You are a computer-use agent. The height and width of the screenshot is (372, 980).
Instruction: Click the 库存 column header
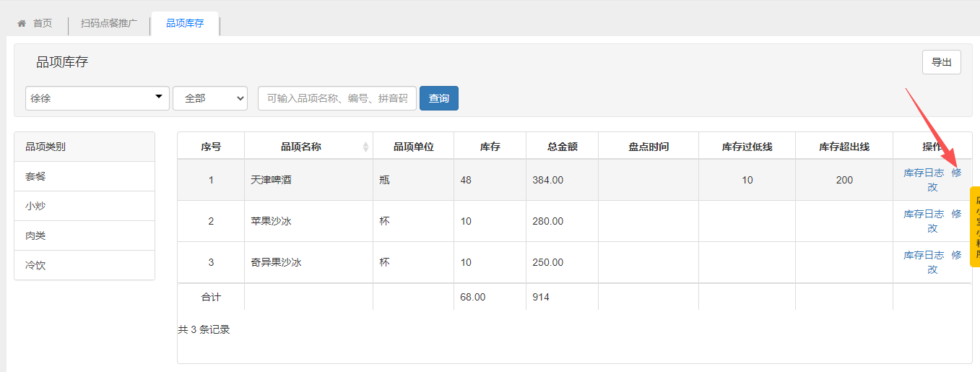click(490, 147)
